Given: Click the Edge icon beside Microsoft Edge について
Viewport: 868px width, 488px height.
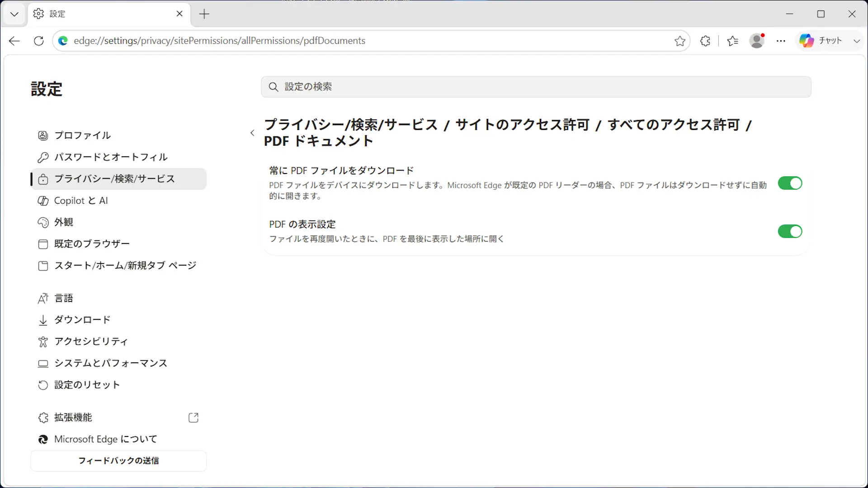Looking at the screenshot, I should tap(43, 439).
